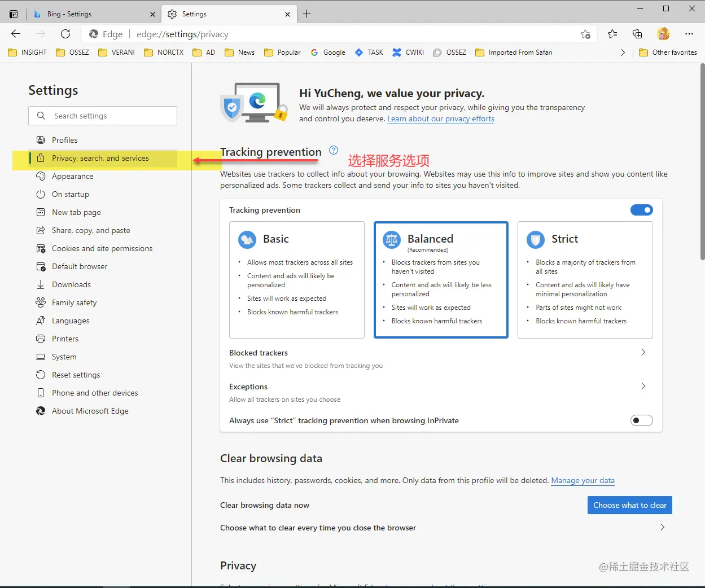Viewport: 705px width, 588px height.
Task: Reload the page with refresh icon
Action: 65,34
